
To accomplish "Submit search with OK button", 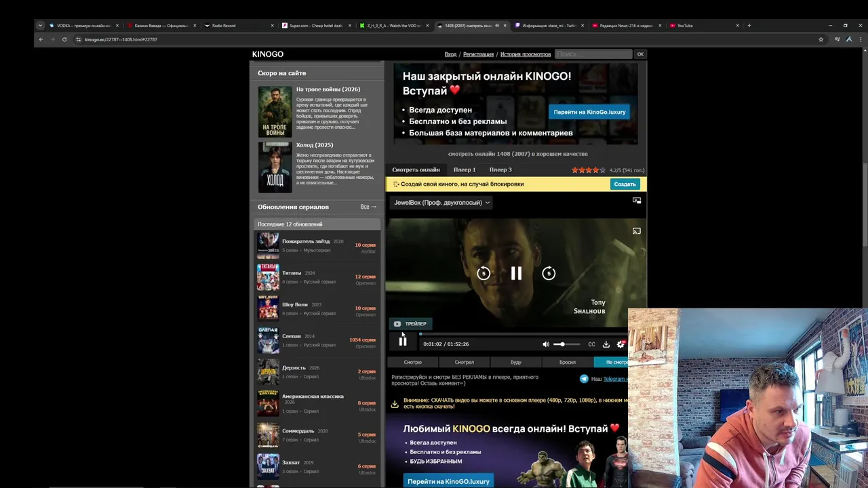I will pos(640,54).
